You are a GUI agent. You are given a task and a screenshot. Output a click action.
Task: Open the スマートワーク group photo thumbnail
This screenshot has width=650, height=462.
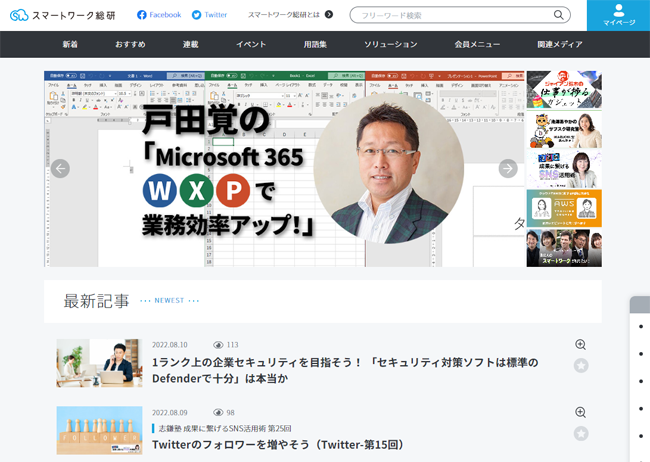point(564,248)
